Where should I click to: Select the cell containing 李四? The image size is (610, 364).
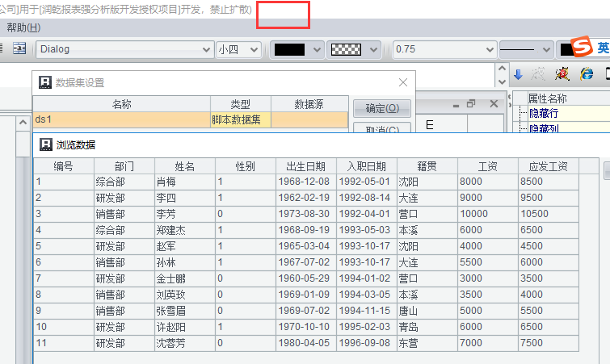tap(185, 198)
